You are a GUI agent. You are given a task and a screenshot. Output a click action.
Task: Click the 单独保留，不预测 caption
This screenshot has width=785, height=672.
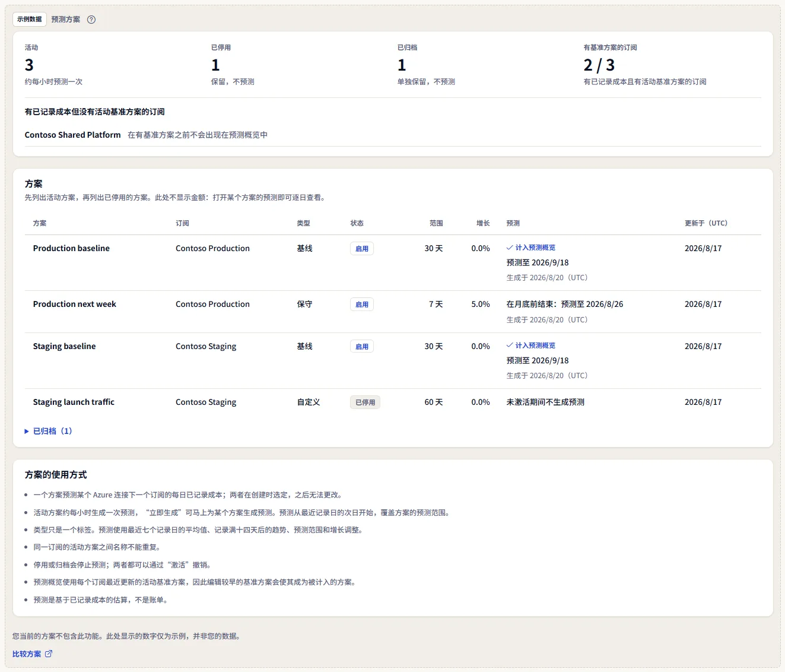click(x=426, y=82)
